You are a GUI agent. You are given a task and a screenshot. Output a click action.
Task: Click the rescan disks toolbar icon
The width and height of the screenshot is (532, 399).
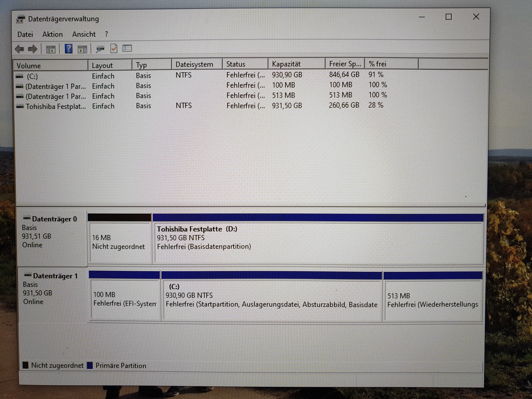100,49
